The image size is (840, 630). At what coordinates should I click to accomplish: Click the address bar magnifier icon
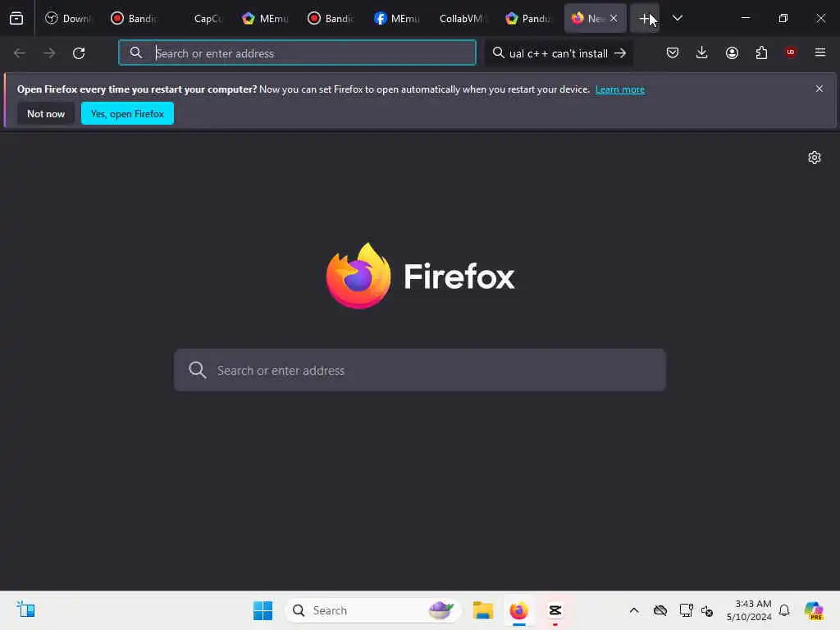tap(136, 52)
